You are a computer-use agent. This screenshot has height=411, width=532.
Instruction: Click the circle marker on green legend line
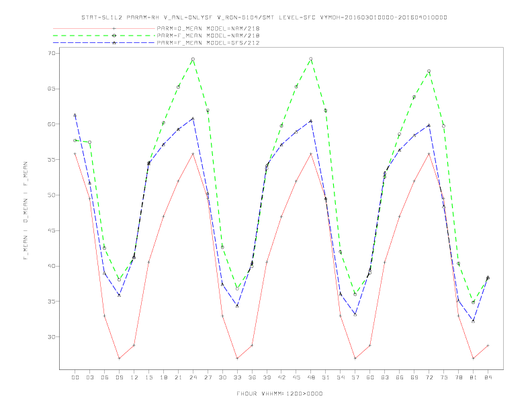coord(114,36)
